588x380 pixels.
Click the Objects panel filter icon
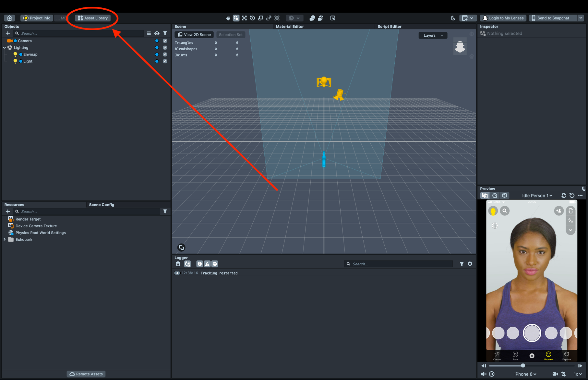[x=165, y=33]
